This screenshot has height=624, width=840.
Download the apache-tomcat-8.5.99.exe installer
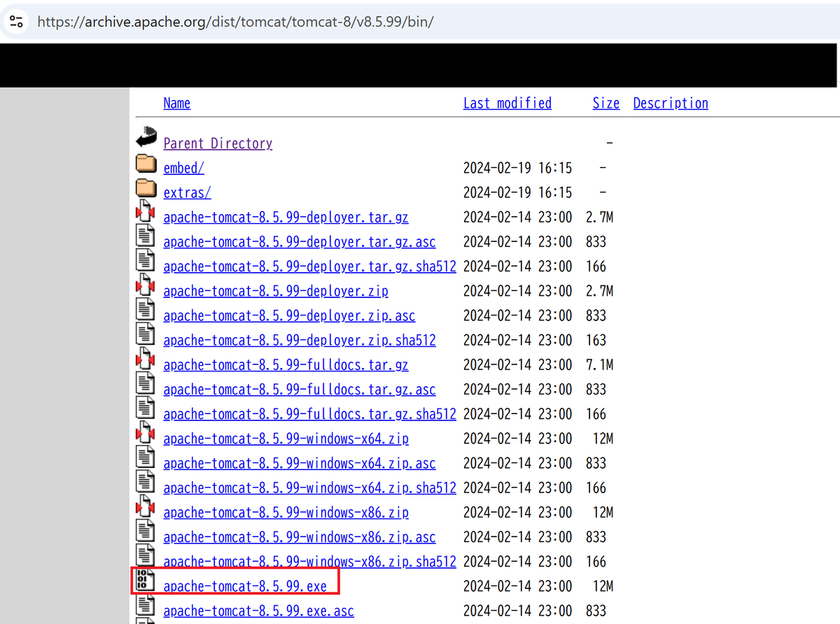tap(245, 586)
